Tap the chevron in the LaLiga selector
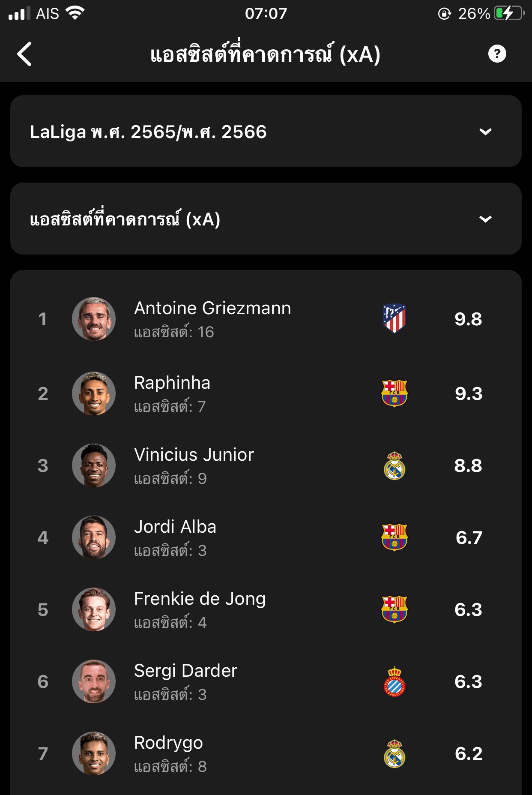The width and height of the screenshot is (532, 795). 485,132
